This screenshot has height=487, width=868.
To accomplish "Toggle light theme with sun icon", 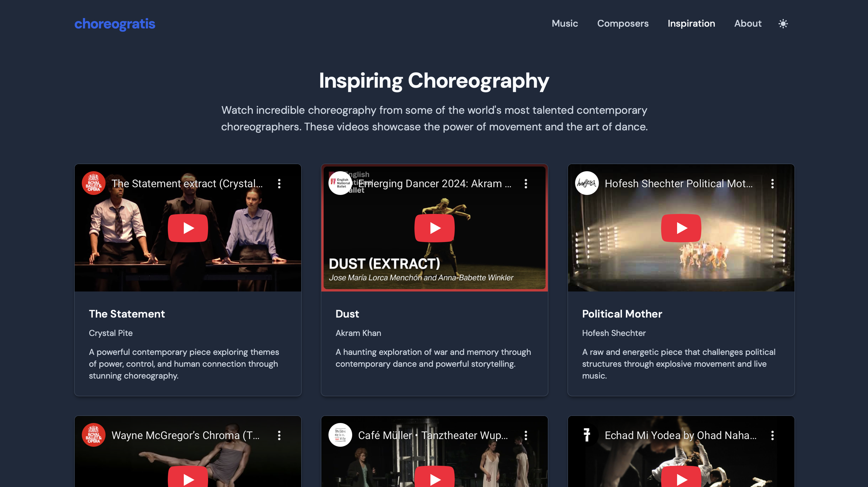I will click(x=783, y=24).
